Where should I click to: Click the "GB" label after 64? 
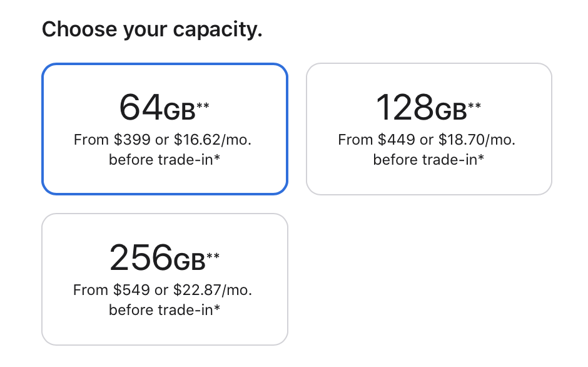pos(180,111)
